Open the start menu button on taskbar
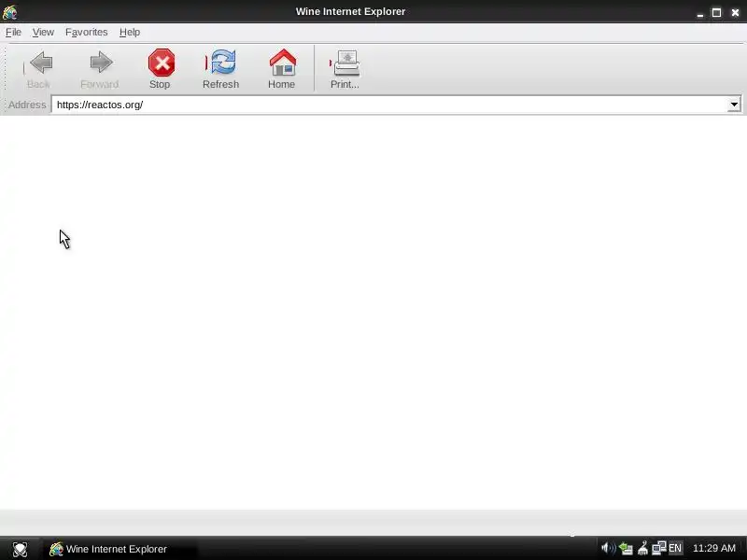 20,549
